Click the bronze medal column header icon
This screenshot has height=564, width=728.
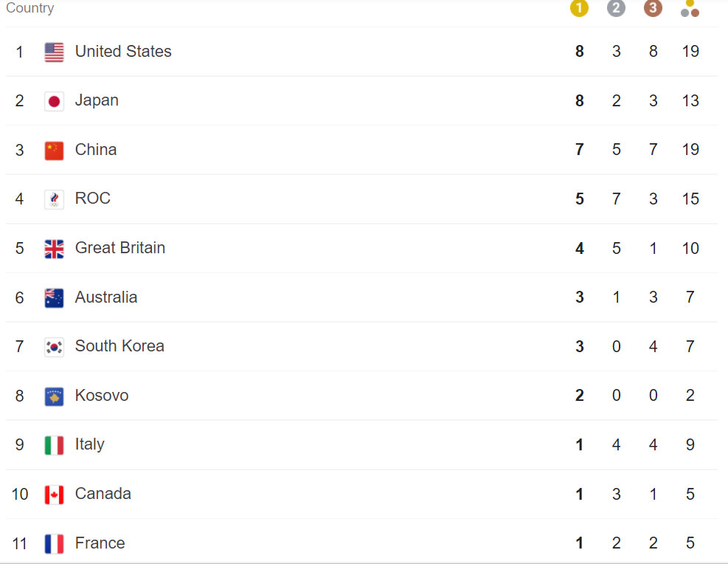[x=653, y=8]
